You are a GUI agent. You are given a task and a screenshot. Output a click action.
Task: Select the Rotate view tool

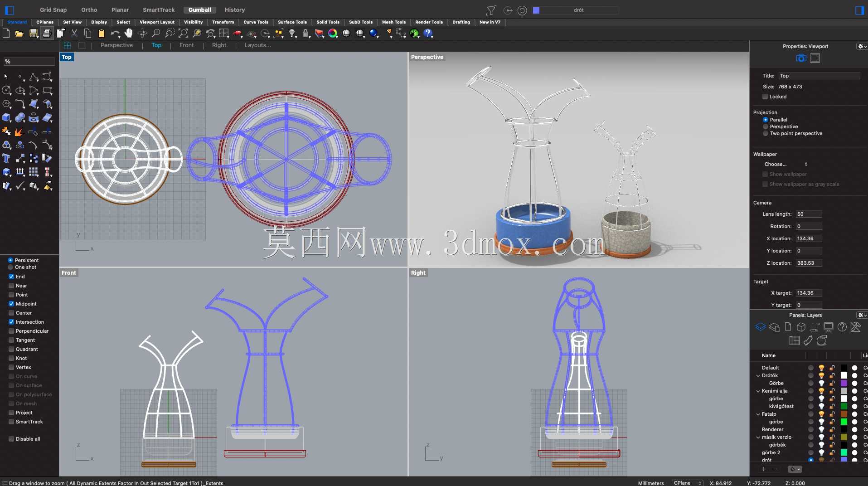click(x=142, y=33)
